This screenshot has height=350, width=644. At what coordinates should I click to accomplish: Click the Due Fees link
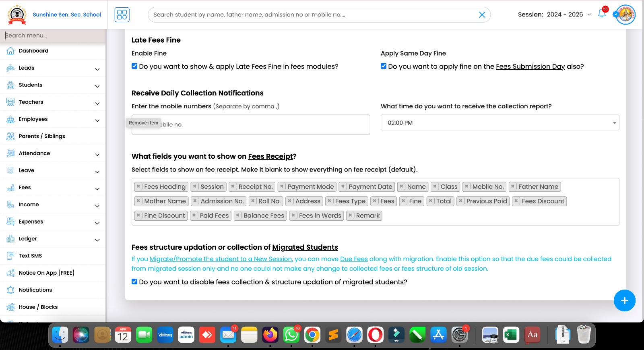coord(354,259)
